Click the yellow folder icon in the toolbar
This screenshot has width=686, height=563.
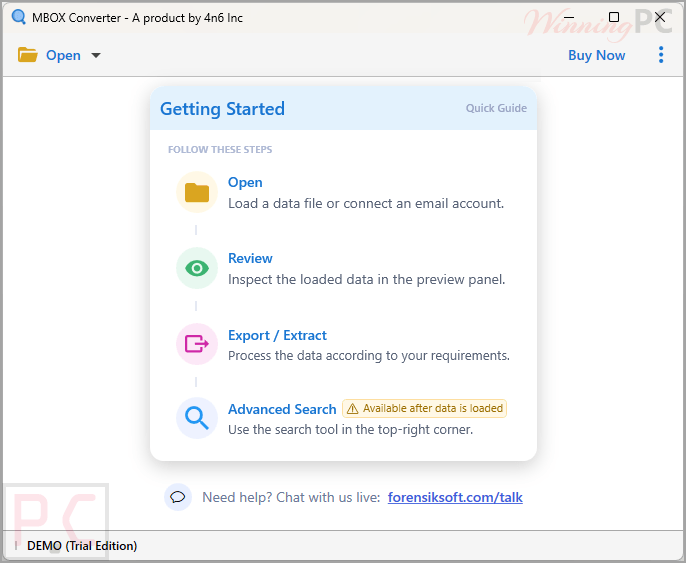click(28, 55)
